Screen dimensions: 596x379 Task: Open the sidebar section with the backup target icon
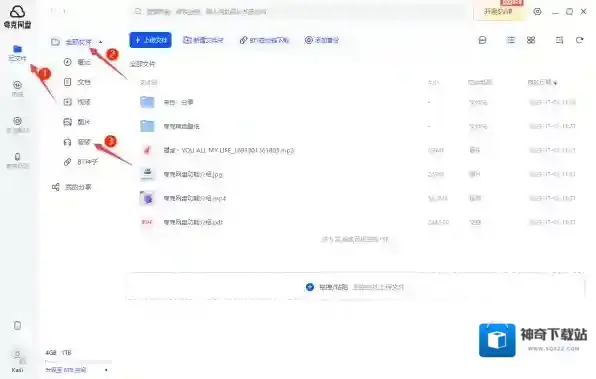(x=17, y=125)
